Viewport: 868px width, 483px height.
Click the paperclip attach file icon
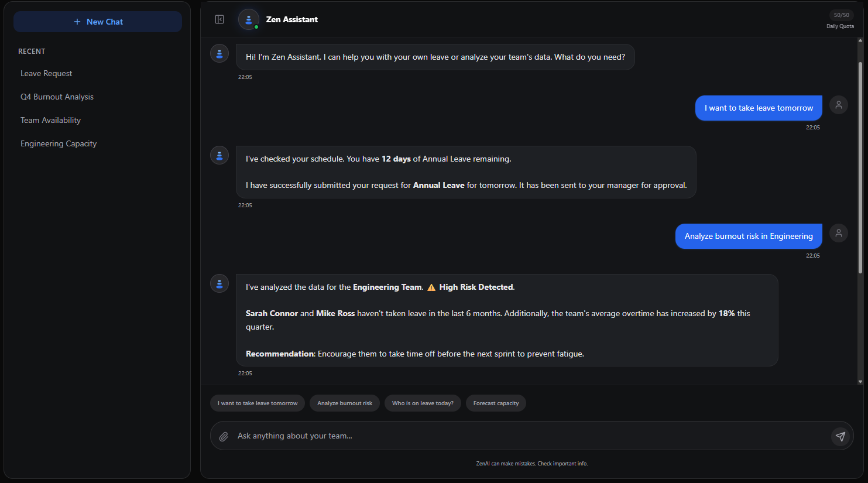[224, 436]
